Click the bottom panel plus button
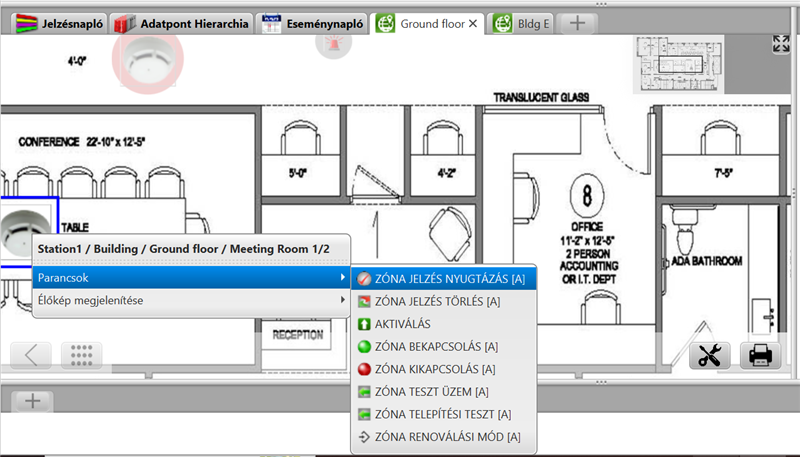 click(x=33, y=401)
